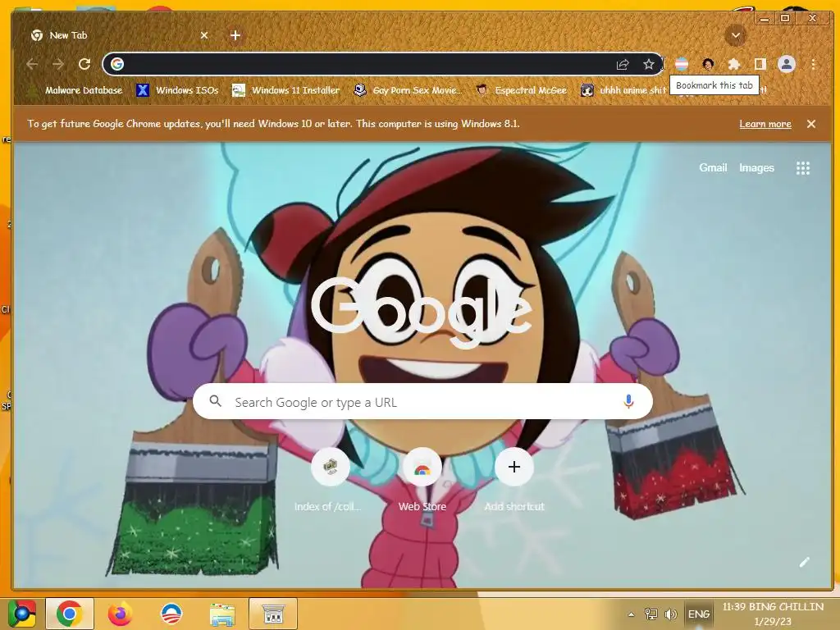Bookmark this tab with the star icon
The width and height of the screenshot is (840, 630).
point(649,64)
